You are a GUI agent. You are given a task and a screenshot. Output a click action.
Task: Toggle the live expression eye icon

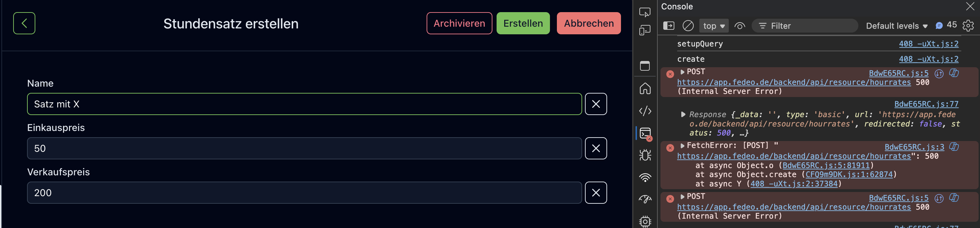click(x=740, y=26)
